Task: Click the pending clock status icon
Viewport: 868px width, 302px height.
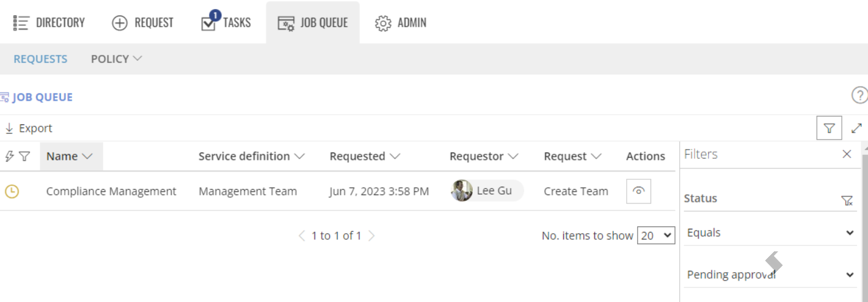Action: click(x=12, y=191)
